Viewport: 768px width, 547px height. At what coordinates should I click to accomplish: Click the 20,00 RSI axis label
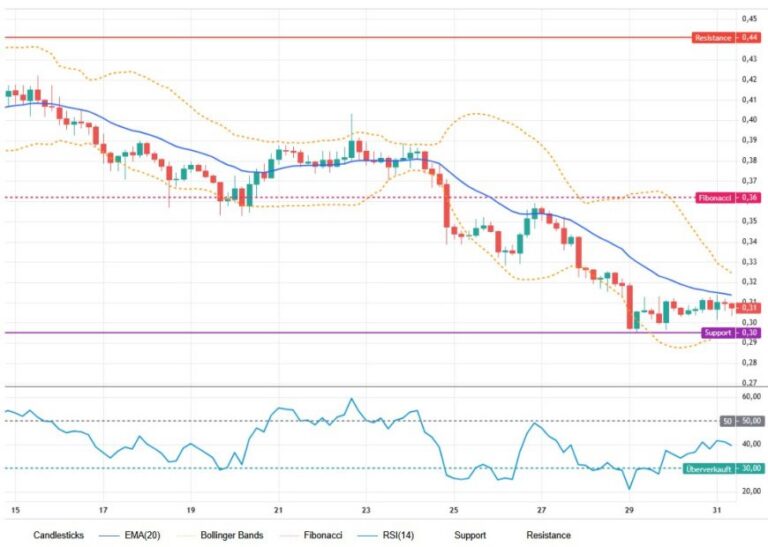[751, 491]
